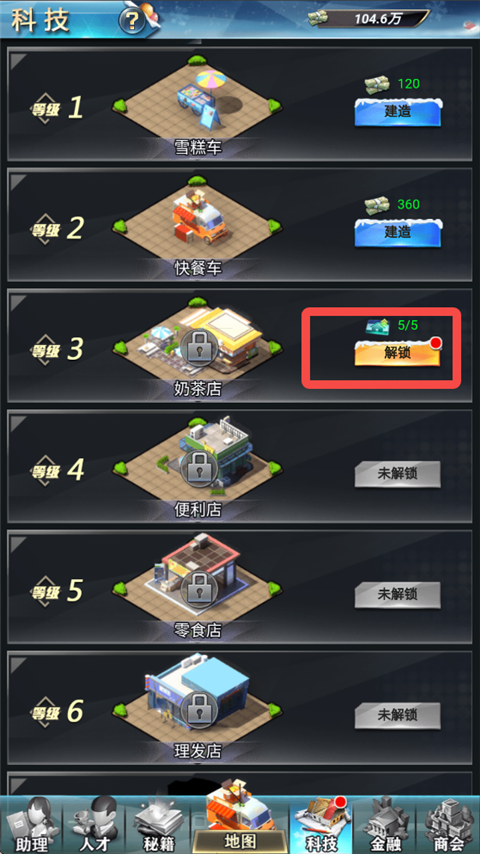Tap the orange 解锁 button for 奶茶店

pos(397,353)
